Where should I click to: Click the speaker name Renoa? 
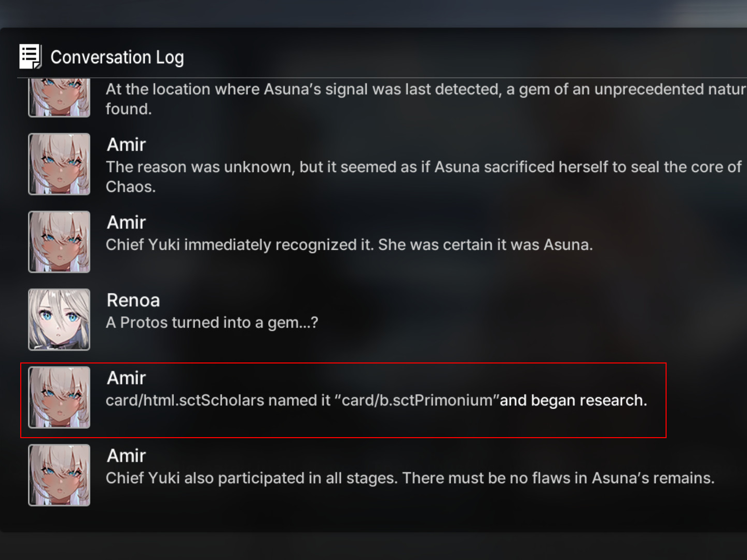(x=133, y=300)
